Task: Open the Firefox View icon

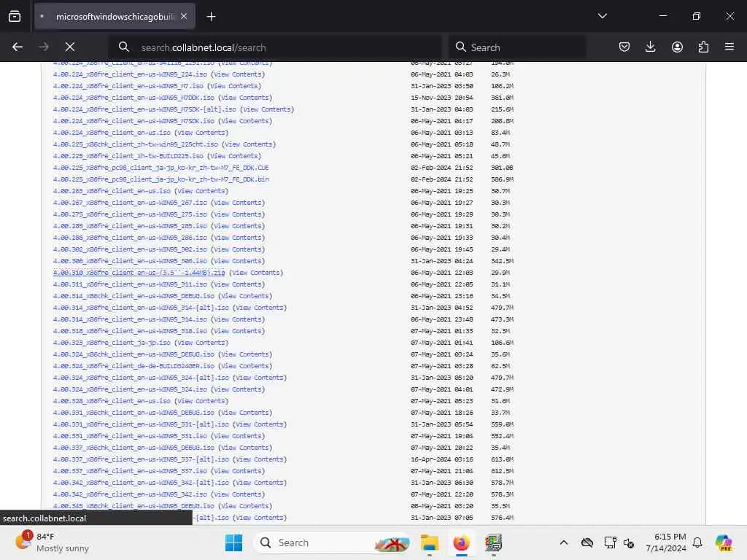Action: tap(15, 16)
